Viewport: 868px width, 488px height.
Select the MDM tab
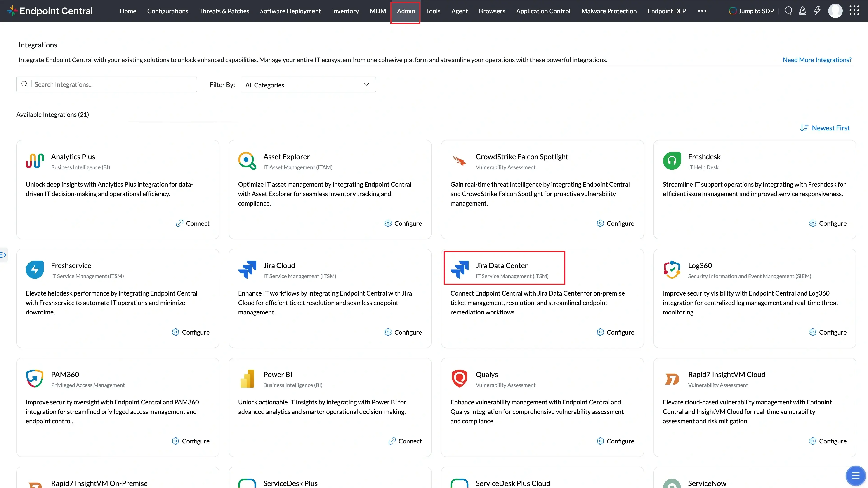[378, 11]
